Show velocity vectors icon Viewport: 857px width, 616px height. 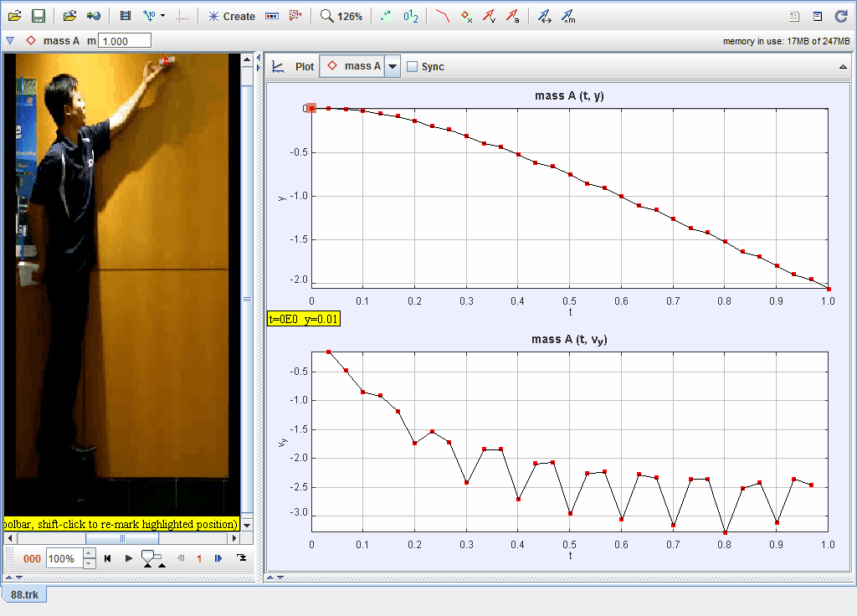pos(489,16)
